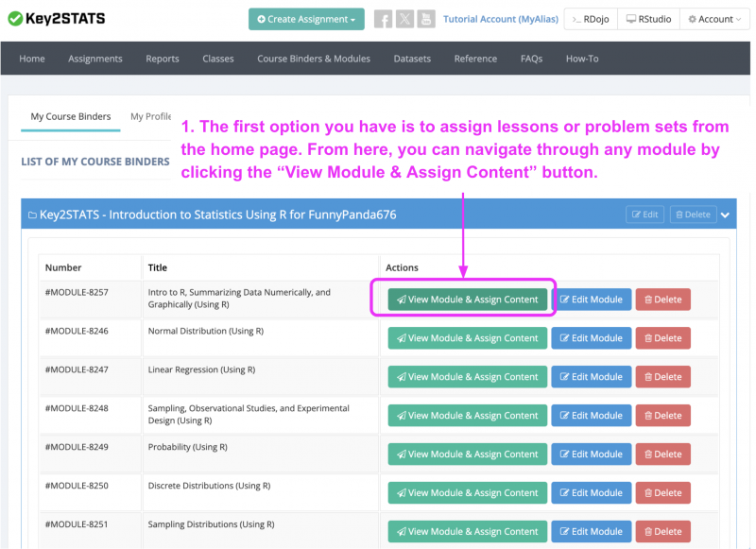View Module & Assign Content for MODULE-8257
Viewport: 756px width, 549px height.
pos(467,300)
